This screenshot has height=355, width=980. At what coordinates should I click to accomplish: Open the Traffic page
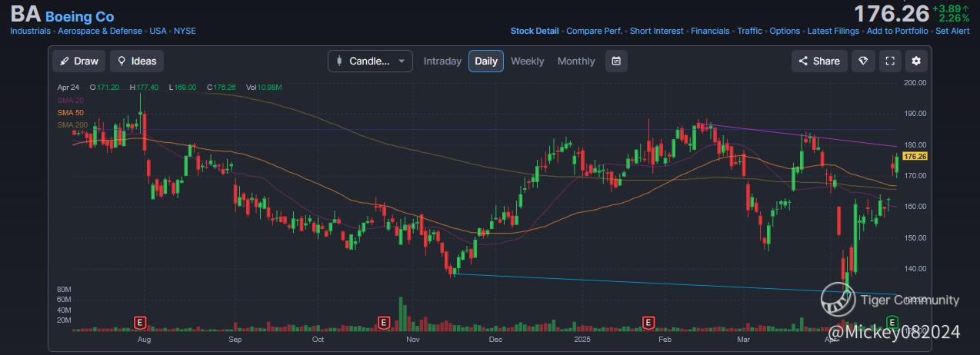coord(750,31)
